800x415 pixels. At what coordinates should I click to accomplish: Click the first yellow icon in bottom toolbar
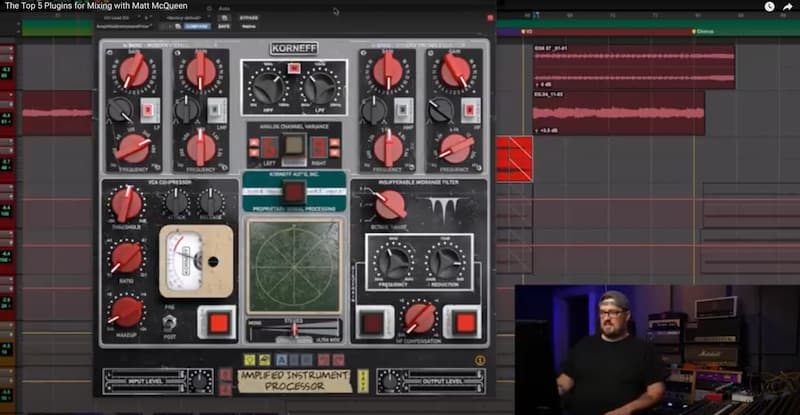(249, 360)
